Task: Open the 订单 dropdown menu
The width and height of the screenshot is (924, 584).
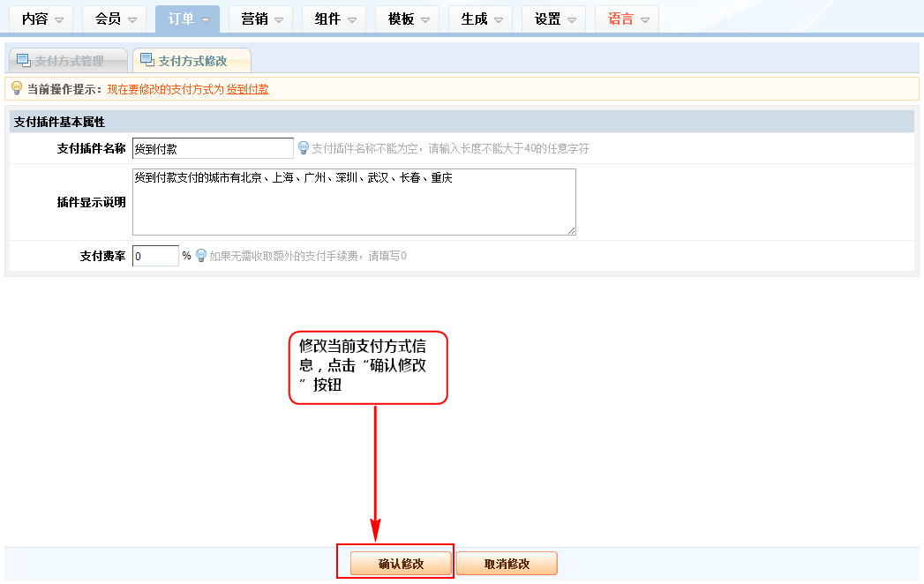Action: [187, 19]
